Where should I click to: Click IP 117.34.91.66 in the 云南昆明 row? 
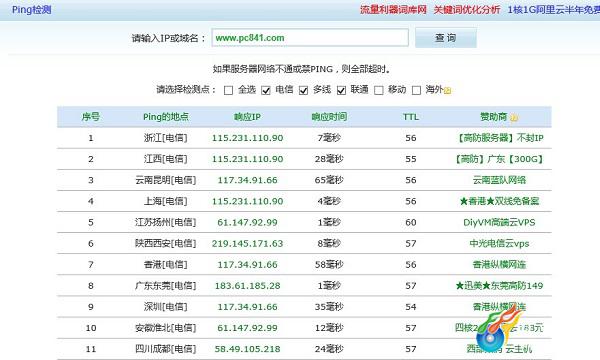(x=248, y=180)
